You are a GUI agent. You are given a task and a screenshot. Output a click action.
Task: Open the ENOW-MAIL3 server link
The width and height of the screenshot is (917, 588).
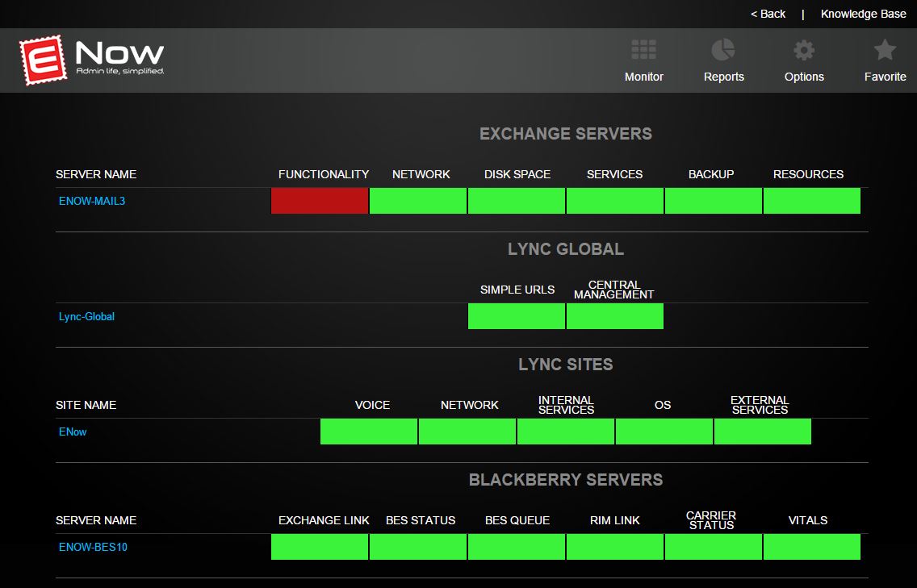point(92,201)
